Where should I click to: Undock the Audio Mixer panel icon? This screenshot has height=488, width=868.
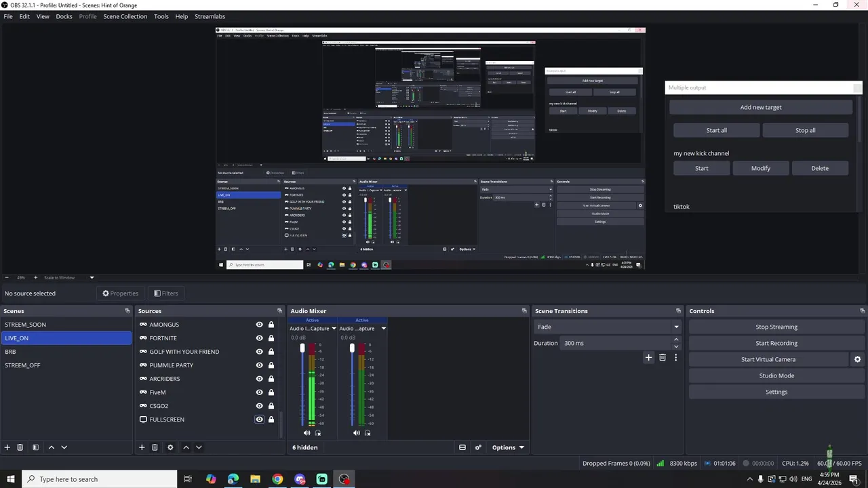[x=524, y=311]
